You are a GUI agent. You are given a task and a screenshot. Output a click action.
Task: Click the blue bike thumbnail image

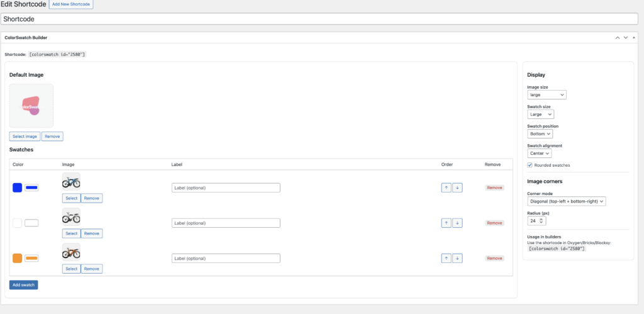click(x=71, y=182)
